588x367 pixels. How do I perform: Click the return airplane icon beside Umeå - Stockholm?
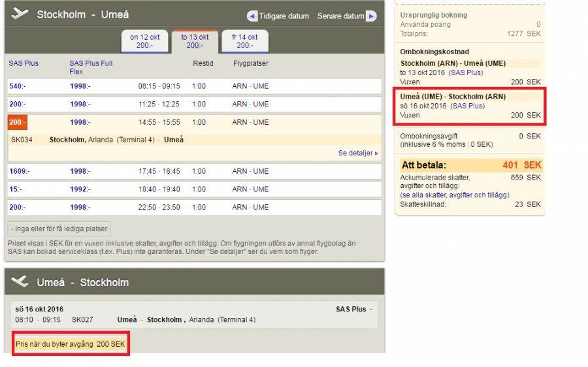click(x=20, y=281)
